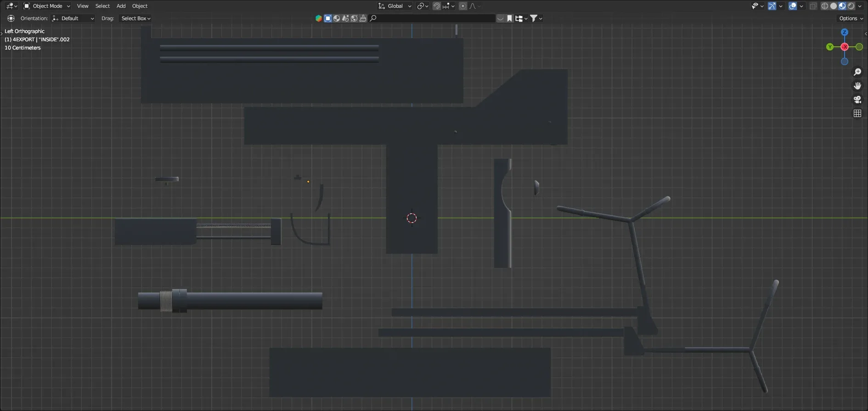The image size is (868, 411).
Task: Open the editor type menu
Action: tap(11, 6)
